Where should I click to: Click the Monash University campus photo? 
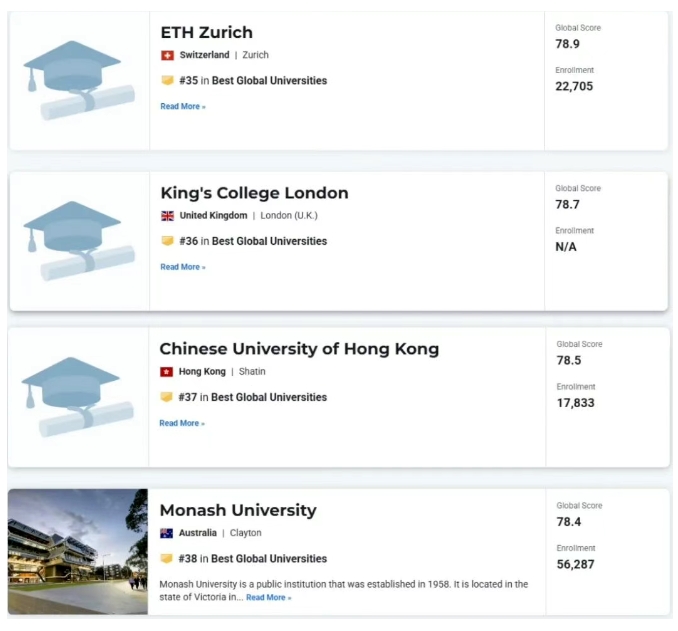[78, 551]
